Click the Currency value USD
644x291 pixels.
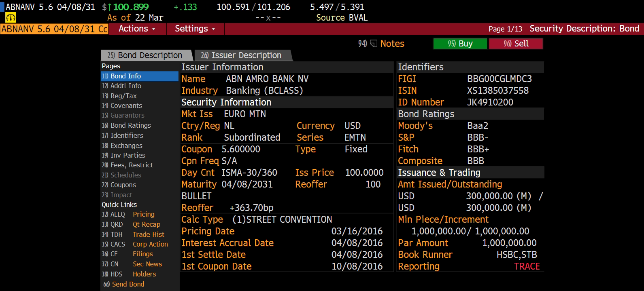pyautogui.click(x=353, y=126)
